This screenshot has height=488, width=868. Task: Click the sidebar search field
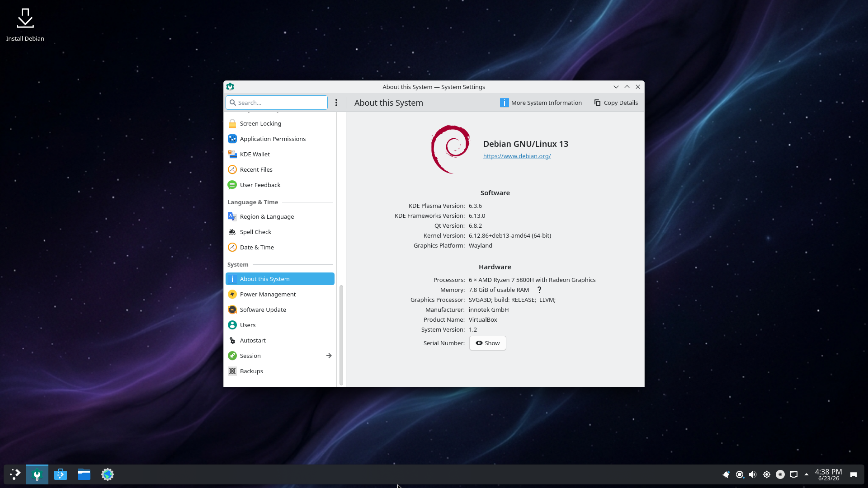pyautogui.click(x=277, y=103)
